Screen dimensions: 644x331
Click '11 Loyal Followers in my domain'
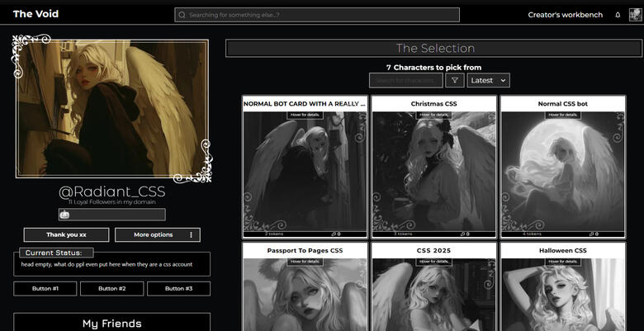pos(111,202)
